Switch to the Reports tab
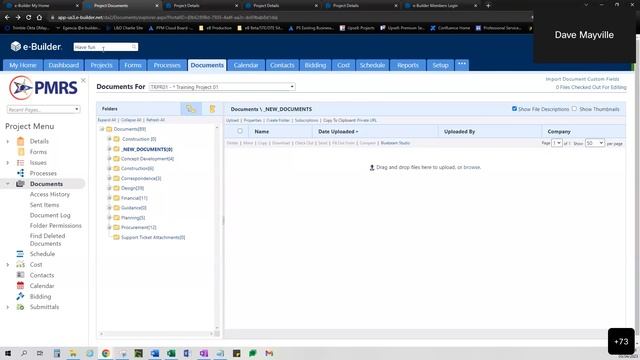The height and width of the screenshot is (360, 640). tap(408, 65)
